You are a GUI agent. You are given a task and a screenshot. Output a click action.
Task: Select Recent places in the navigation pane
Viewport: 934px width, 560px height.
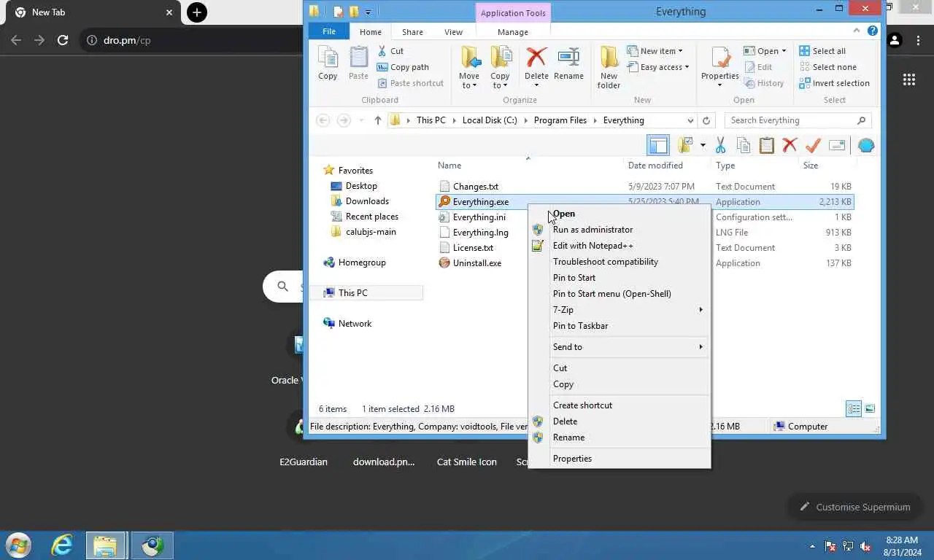[371, 217]
